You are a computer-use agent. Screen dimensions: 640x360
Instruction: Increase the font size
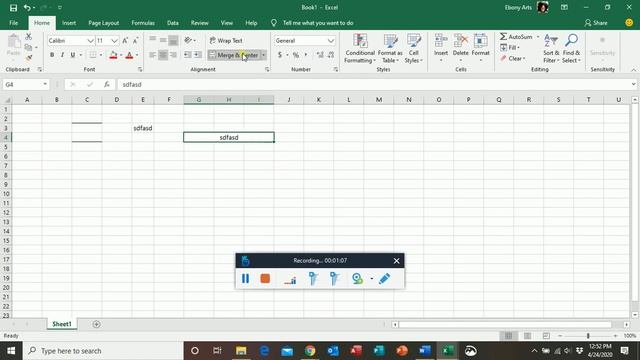coord(125,40)
